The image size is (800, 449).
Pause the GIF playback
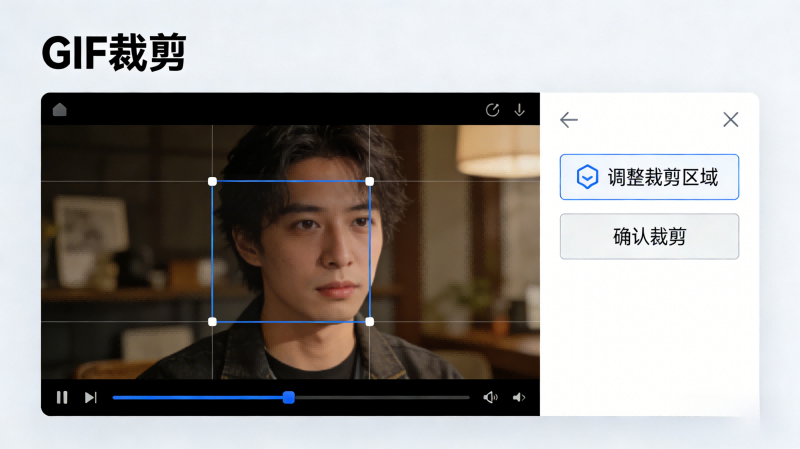(x=62, y=397)
